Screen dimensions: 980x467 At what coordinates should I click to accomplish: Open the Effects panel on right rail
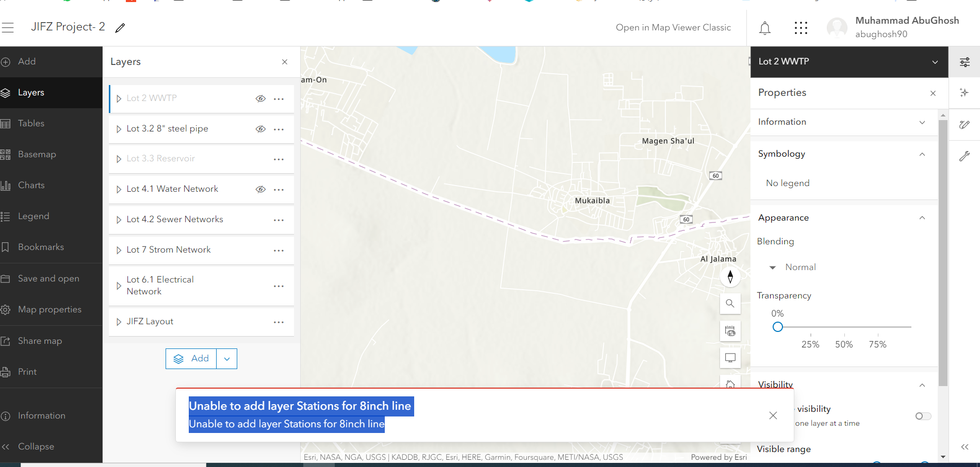pos(965,93)
